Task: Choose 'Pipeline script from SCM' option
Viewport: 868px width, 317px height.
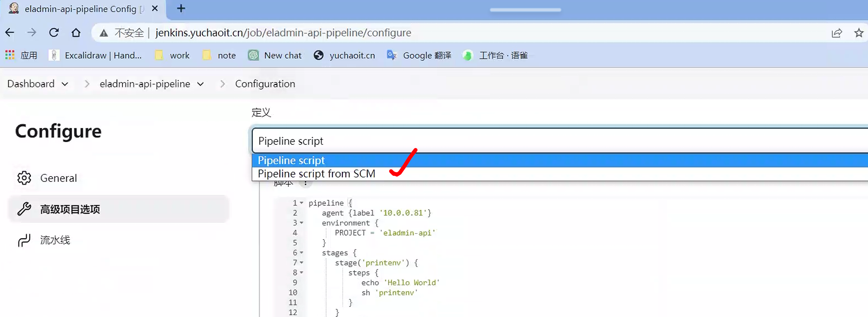Action: coord(316,174)
